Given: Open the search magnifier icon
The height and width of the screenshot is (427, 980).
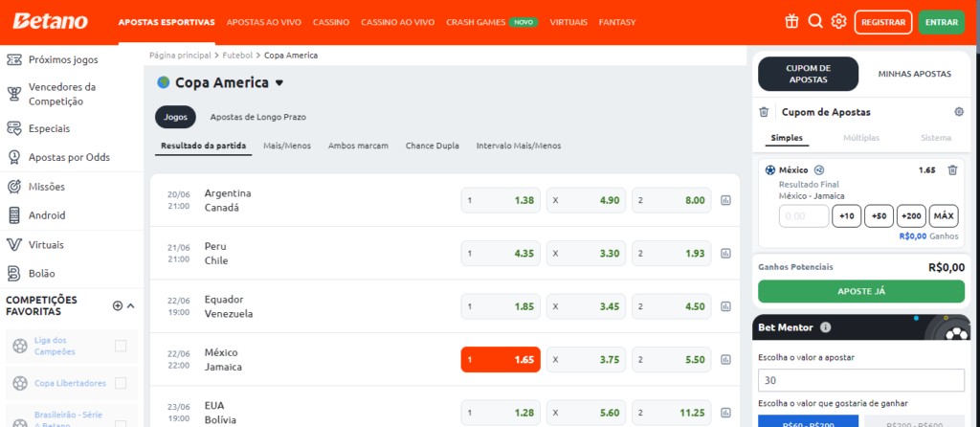Looking at the screenshot, I should [x=815, y=22].
